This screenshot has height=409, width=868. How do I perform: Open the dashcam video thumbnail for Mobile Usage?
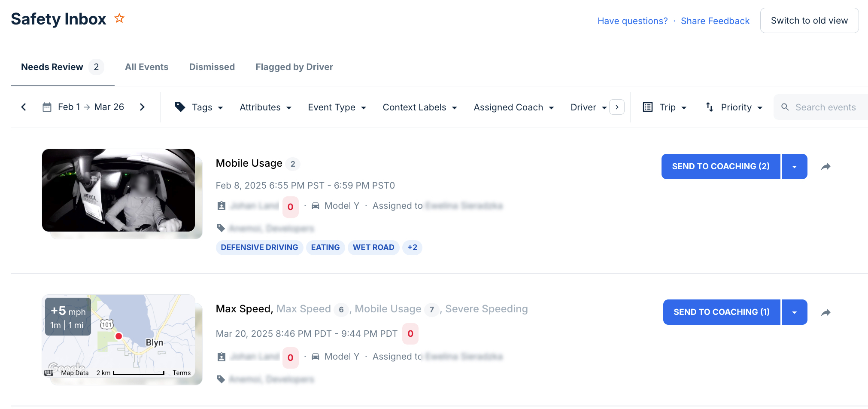pos(118,190)
